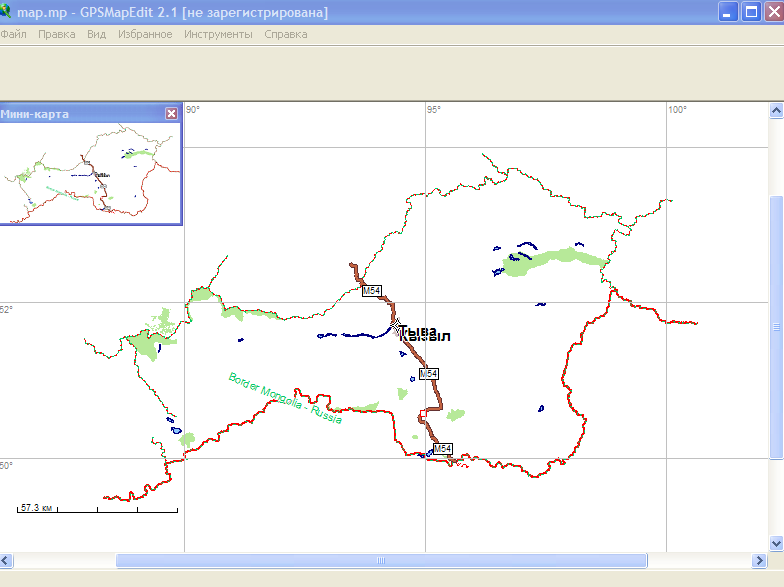The width and height of the screenshot is (784, 587).
Task: Click the vertical scrollbar up arrow
Action: [x=776, y=110]
